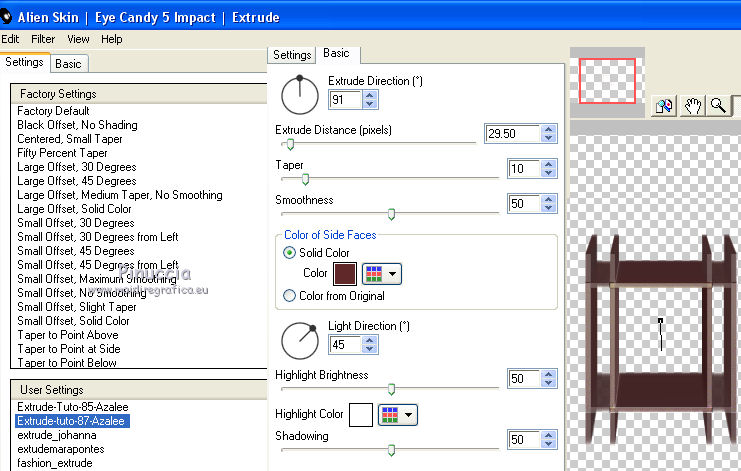Image resolution: width=741 pixels, height=471 pixels.
Task: Select Small Offset, Solid Color preset
Action: click(73, 321)
